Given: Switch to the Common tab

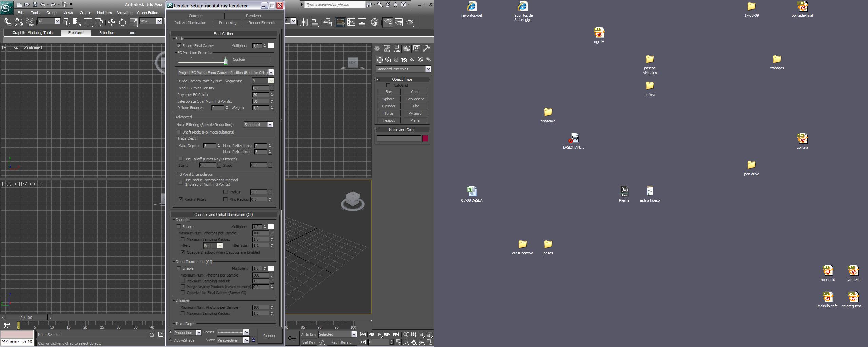Looking at the screenshot, I should tap(196, 16).
